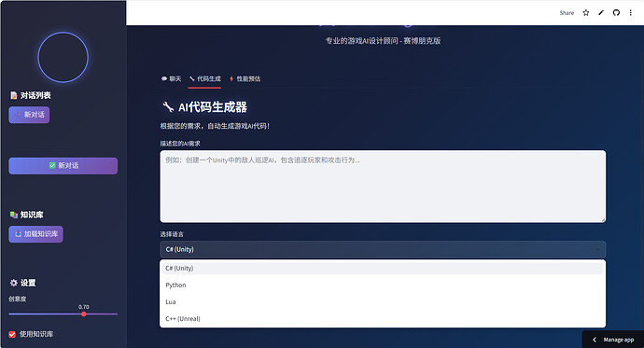Click the subtitle 专业的游戏AI设计顾问 - 赛博朋克版

[384, 41]
